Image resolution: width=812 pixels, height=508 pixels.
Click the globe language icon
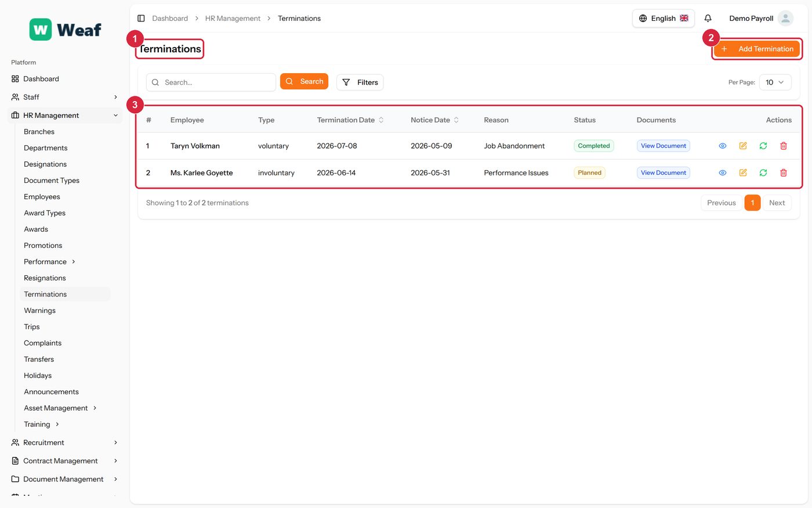[x=643, y=19]
